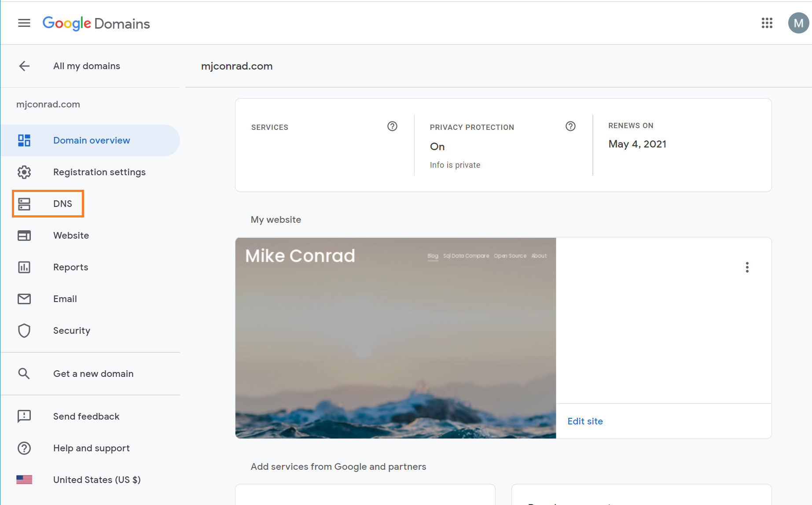Click the RENEWS ON label

click(x=631, y=125)
